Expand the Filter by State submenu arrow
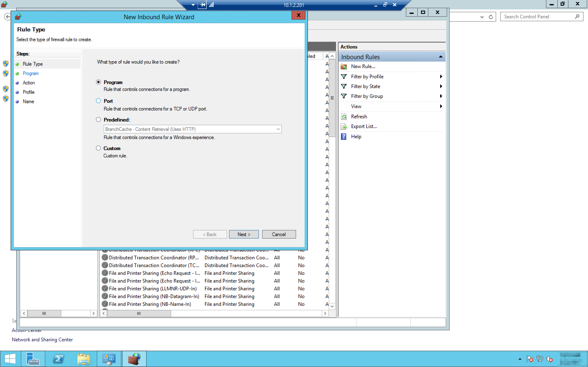 pos(441,86)
